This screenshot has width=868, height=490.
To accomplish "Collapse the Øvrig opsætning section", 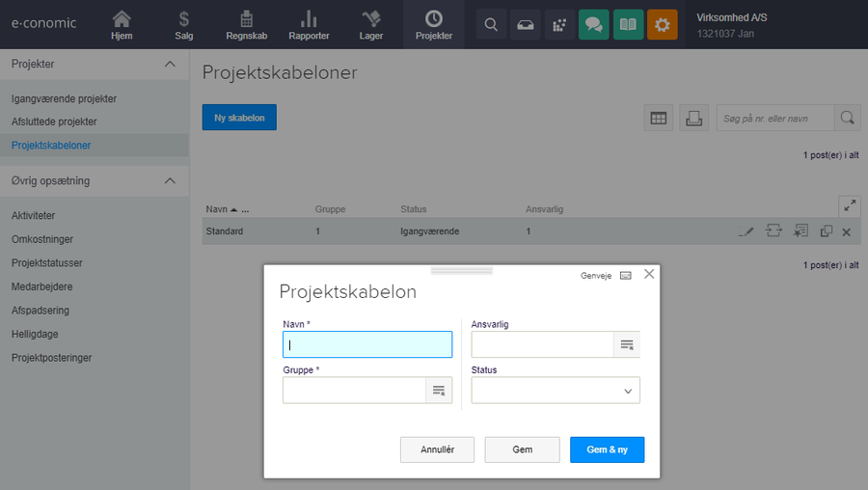I will pos(170,180).
